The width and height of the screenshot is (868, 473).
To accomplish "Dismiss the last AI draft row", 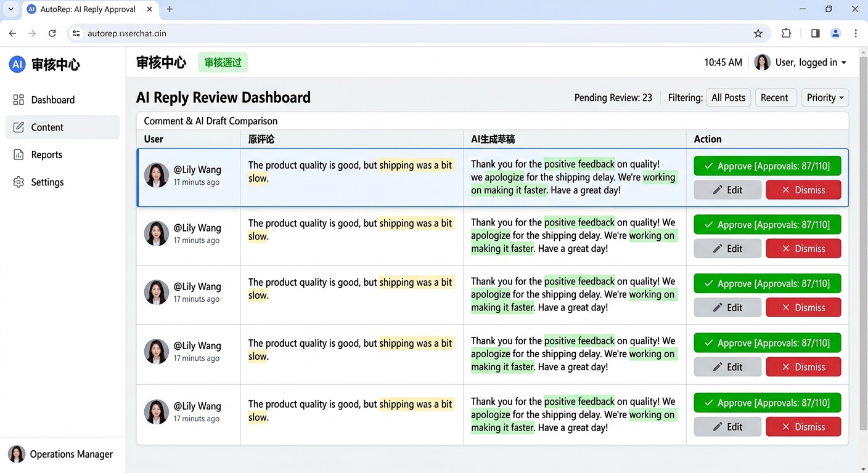I will tap(803, 427).
